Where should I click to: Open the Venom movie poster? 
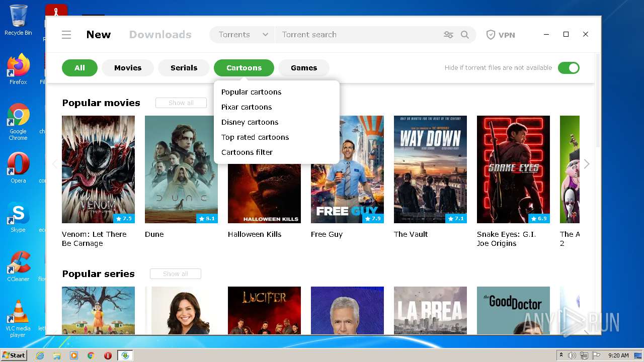(98, 169)
